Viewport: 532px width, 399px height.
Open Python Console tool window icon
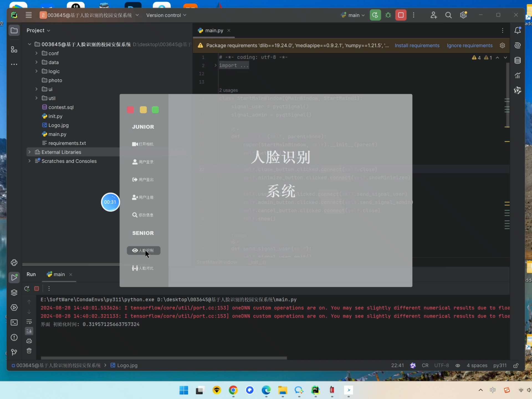click(14, 262)
